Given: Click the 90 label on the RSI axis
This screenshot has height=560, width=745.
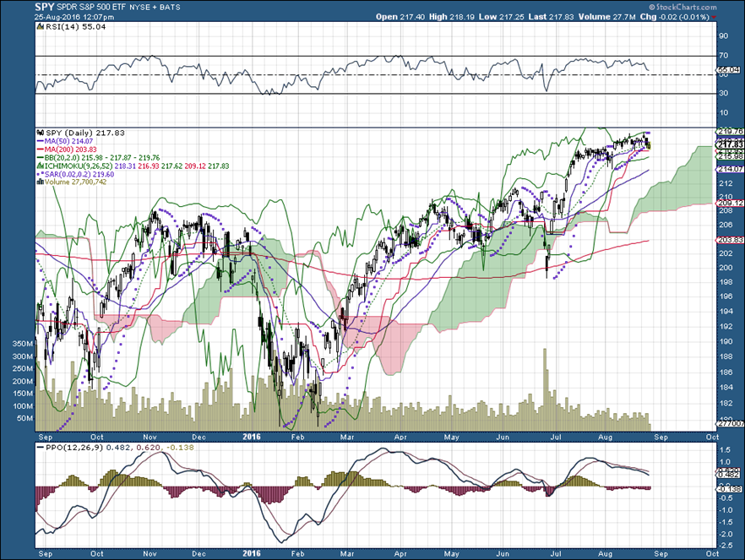Looking at the screenshot, I should point(723,36).
